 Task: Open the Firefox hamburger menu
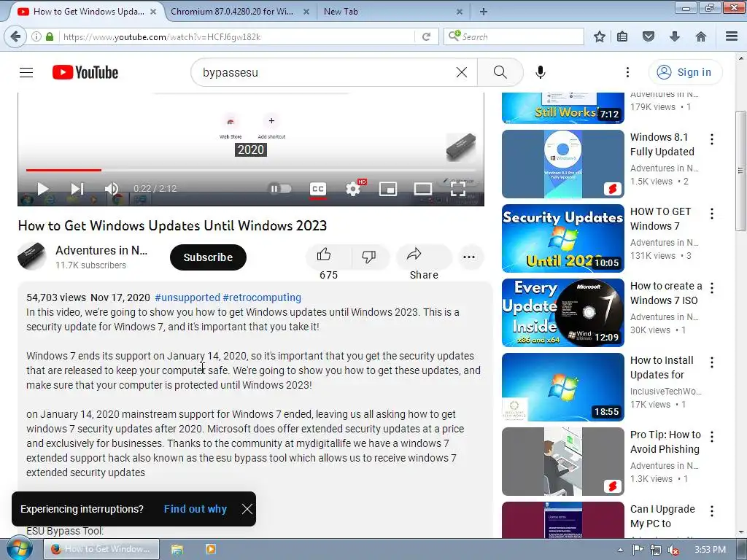732,36
